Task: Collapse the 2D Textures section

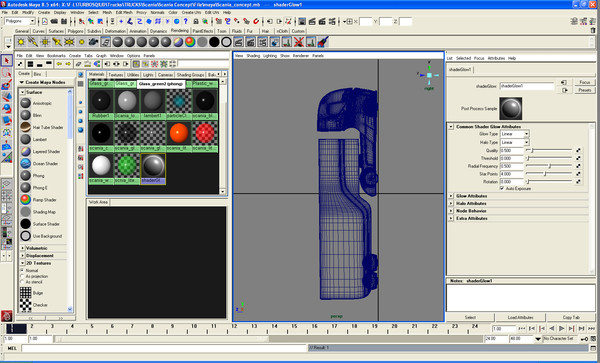Action: (23, 263)
